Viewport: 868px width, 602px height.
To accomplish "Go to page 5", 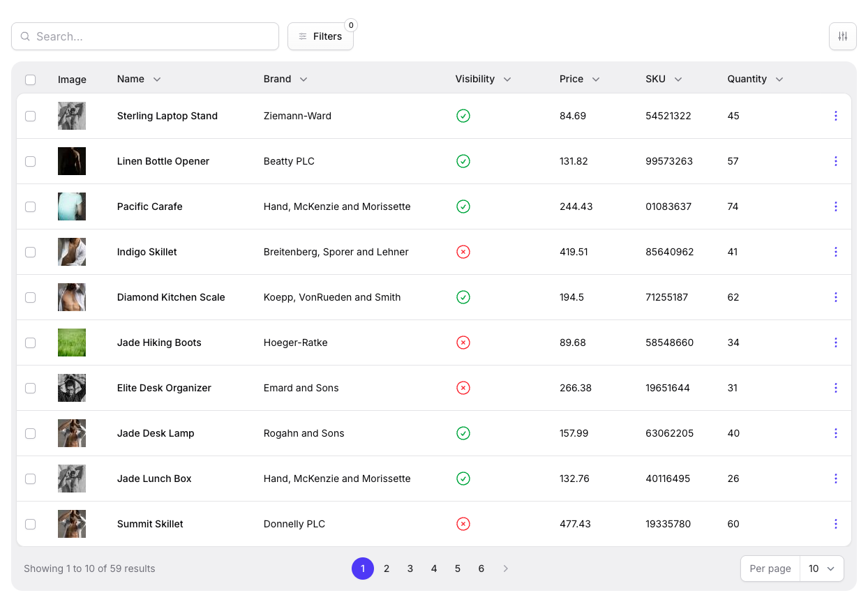I will click(x=458, y=569).
